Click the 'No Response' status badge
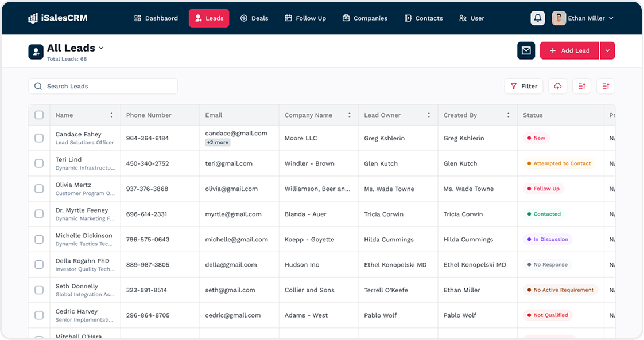Viewport: 644px width, 340px height. 548,264
